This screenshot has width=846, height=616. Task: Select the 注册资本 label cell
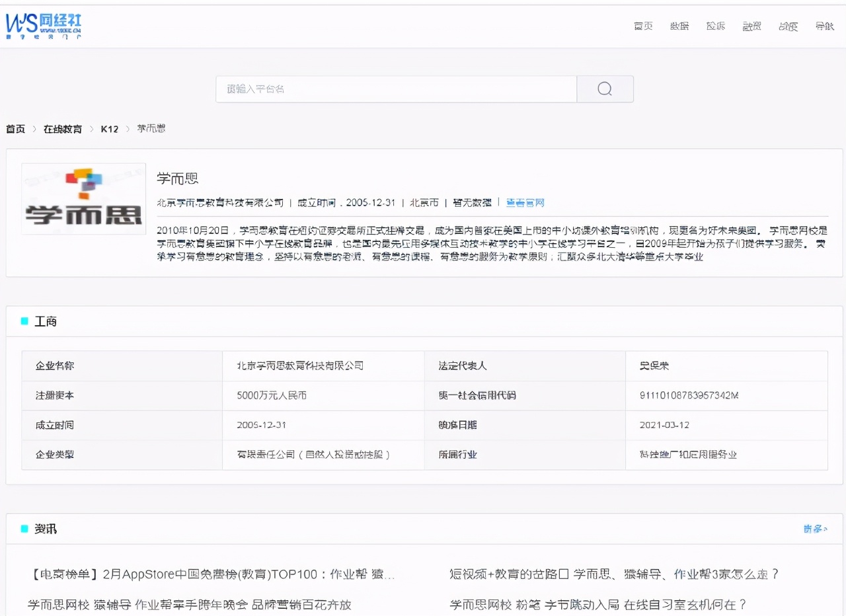pyautogui.click(x=122, y=395)
